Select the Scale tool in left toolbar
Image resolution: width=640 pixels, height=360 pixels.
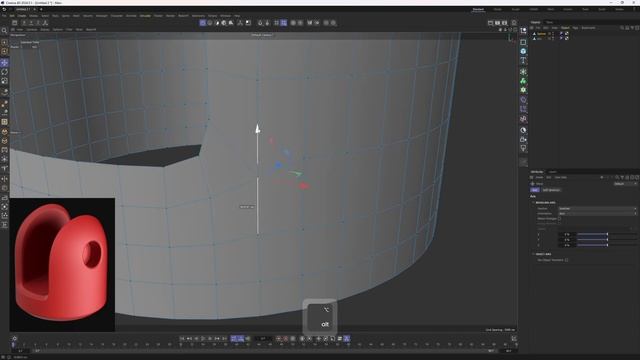coord(4,81)
